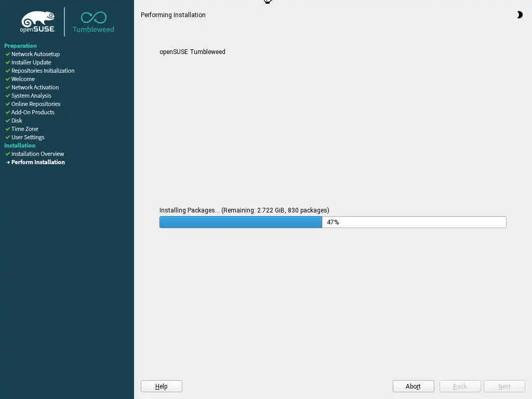Select Installation Overview step
The height and width of the screenshot is (399, 532).
(x=37, y=154)
